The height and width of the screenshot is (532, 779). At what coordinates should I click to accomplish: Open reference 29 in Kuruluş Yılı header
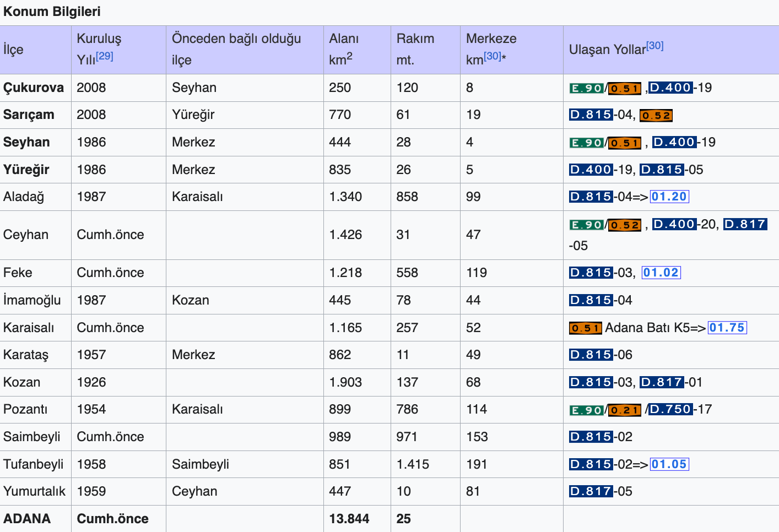coord(105,56)
